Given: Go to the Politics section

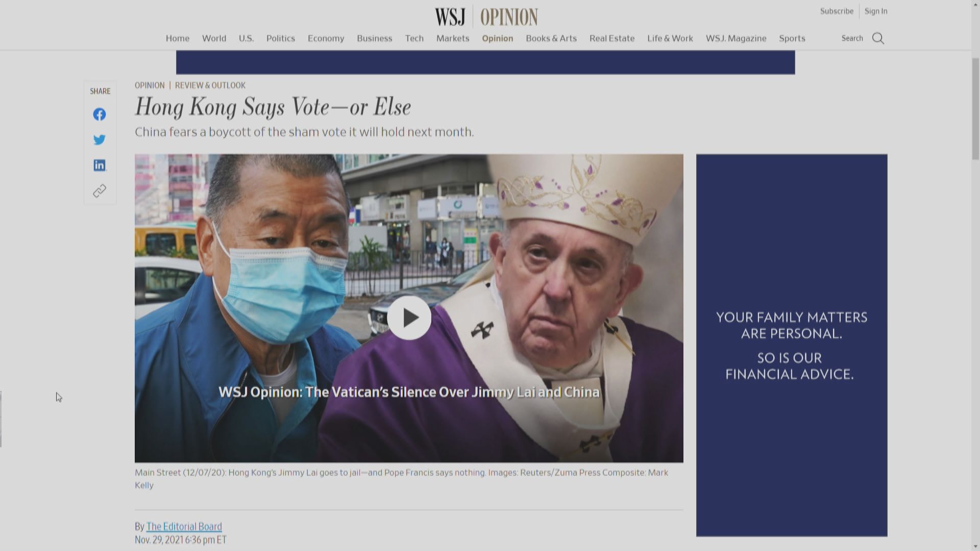Looking at the screenshot, I should tap(280, 38).
